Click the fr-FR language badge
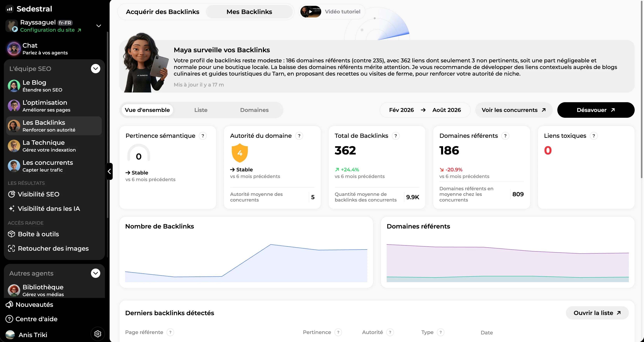Image resolution: width=644 pixels, height=342 pixels. [x=65, y=23]
